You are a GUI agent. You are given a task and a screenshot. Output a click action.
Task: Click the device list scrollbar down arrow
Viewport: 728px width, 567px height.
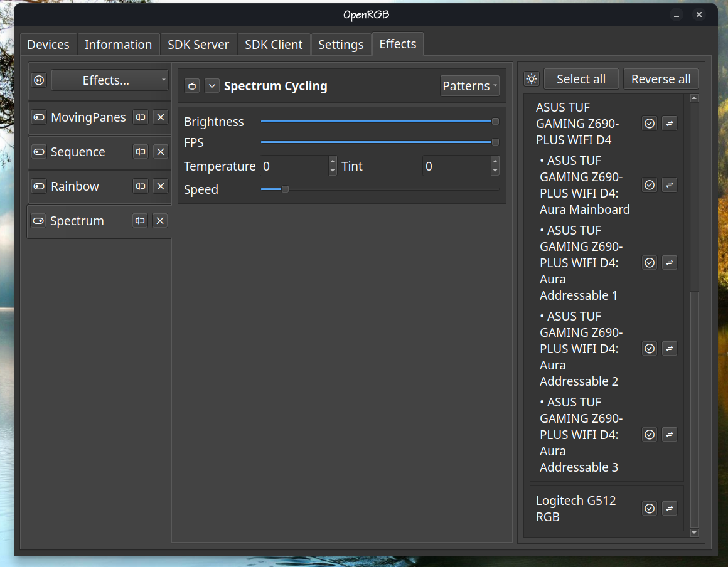(694, 533)
